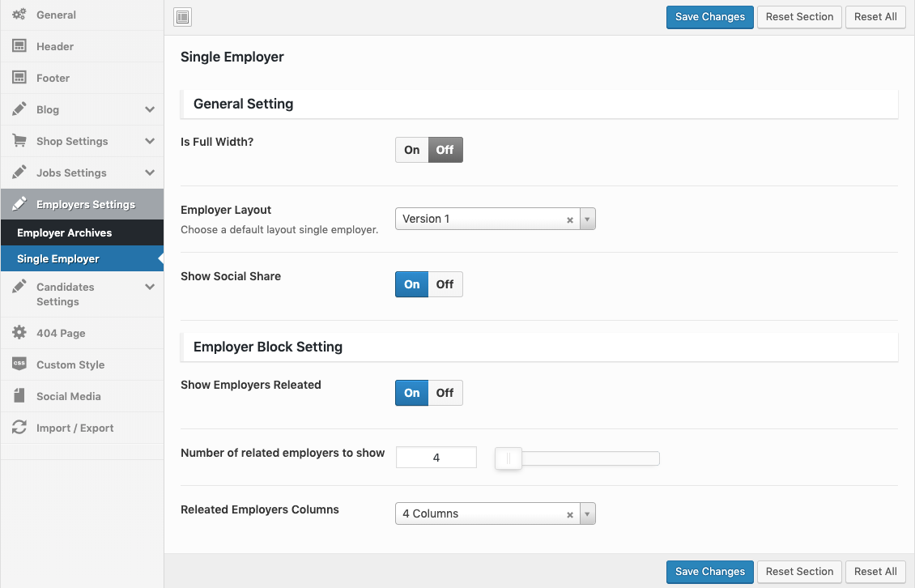
Task: Click the Header layout icon in sidebar
Action: (x=19, y=46)
